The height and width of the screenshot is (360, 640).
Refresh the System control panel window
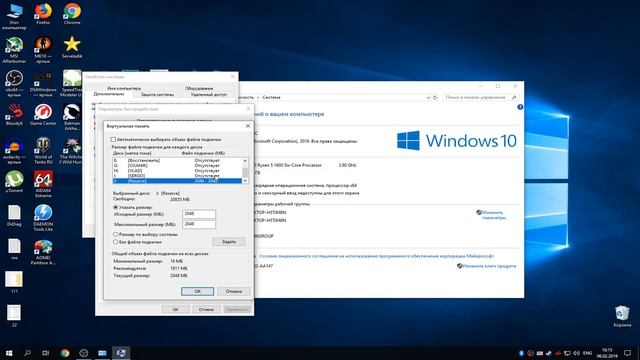pyautogui.click(x=435, y=98)
